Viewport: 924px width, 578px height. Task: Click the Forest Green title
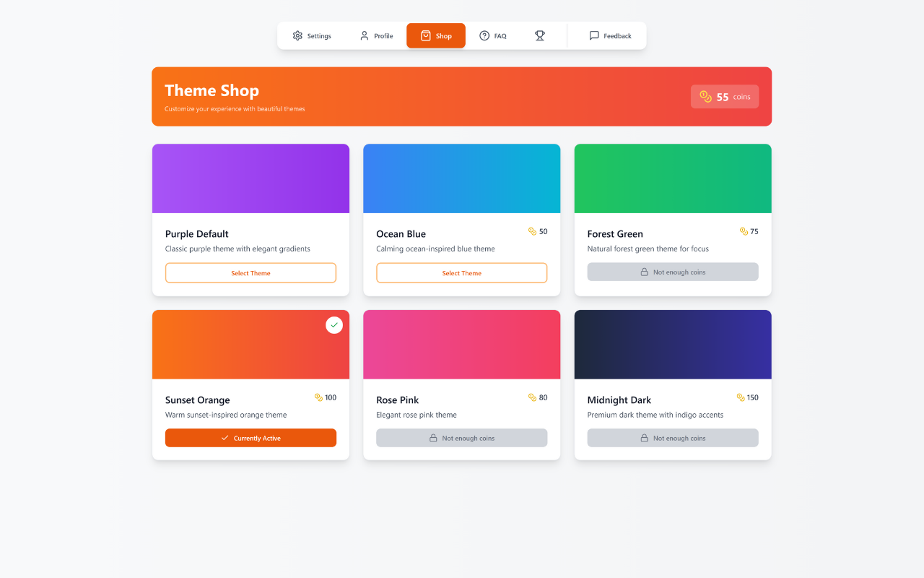[x=615, y=234]
